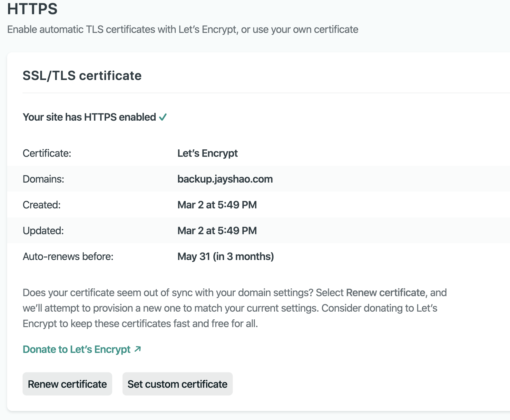Click the Set custom certificate button

(x=177, y=384)
